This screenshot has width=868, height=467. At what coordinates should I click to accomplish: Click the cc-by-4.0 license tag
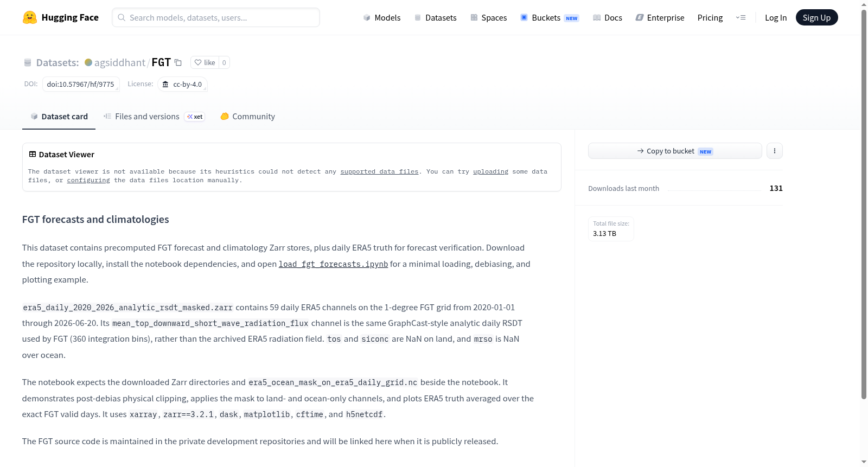(x=182, y=84)
